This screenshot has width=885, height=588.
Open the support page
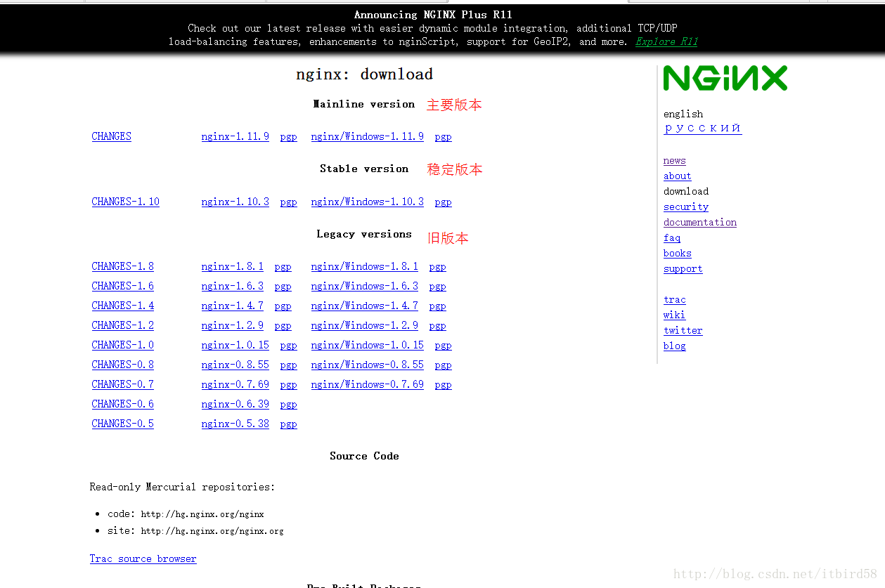click(x=683, y=268)
